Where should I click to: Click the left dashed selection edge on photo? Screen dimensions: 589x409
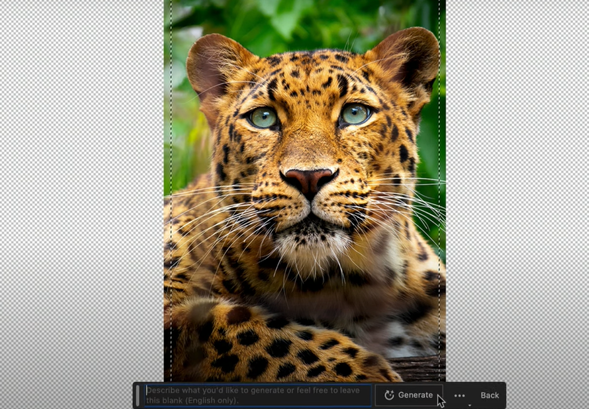click(171, 188)
